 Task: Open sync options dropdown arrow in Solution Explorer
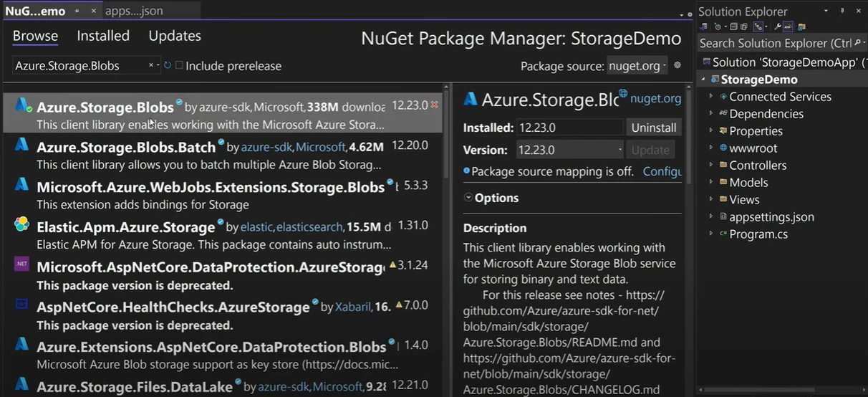click(766, 27)
